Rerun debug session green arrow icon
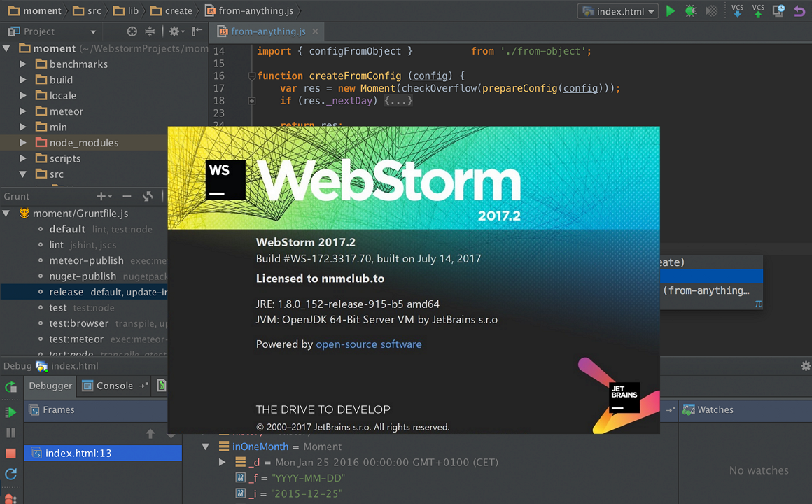Viewport: 812px width, 504px height. 10,387
